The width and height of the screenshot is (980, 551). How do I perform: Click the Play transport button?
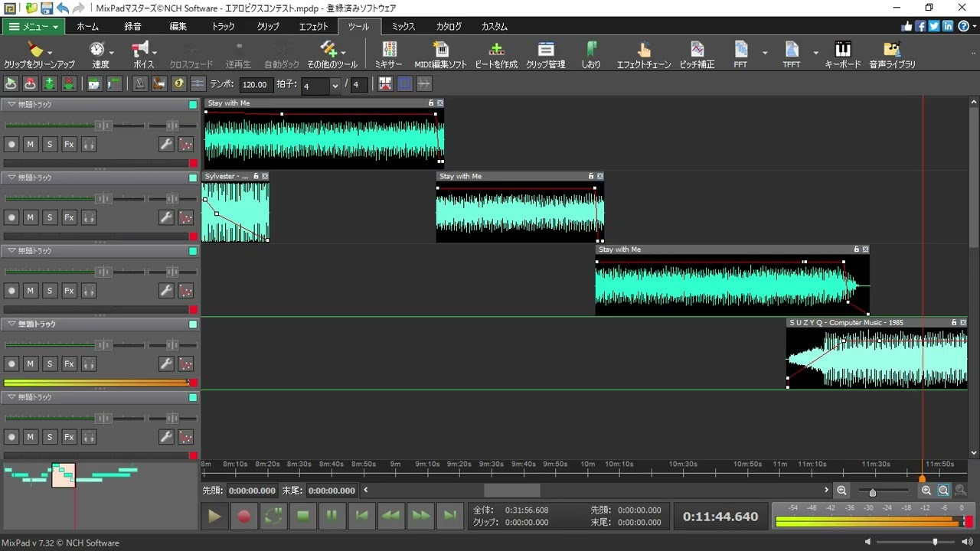[x=214, y=517]
